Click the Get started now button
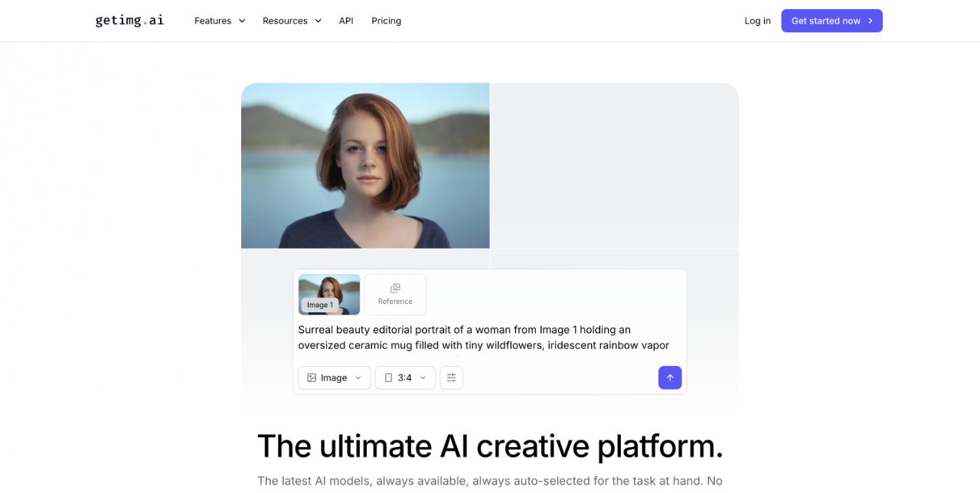The image size is (980, 493). point(831,21)
